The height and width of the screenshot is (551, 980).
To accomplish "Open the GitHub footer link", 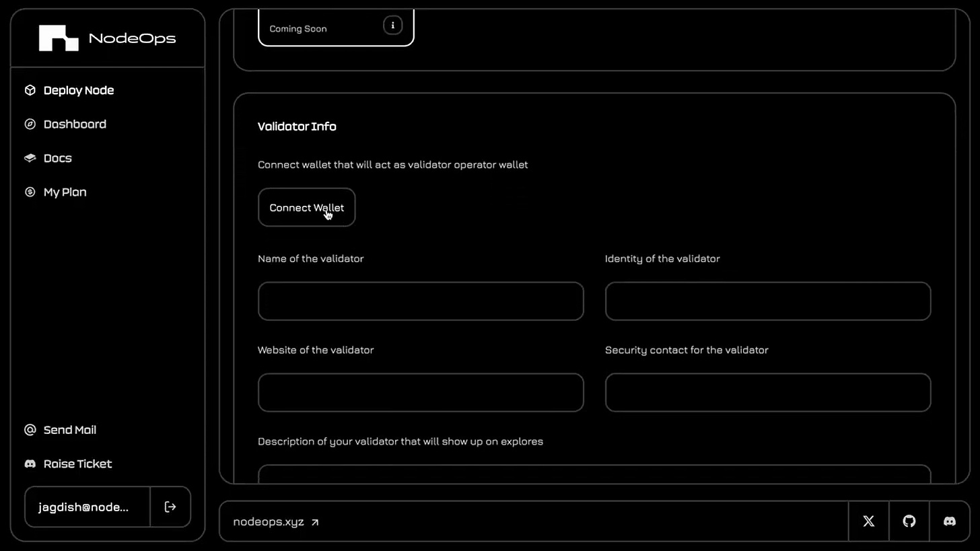I will point(909,521).
